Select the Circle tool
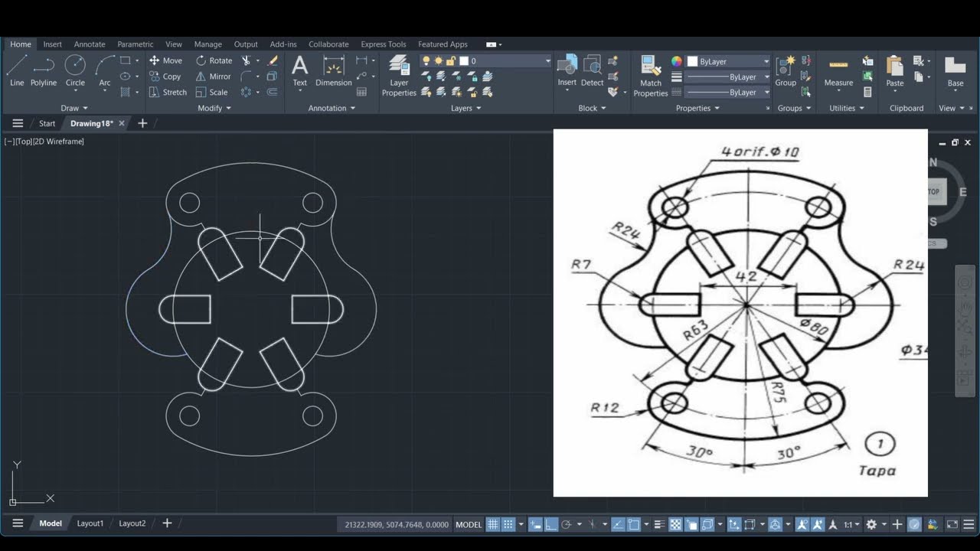This screenshot has width=980, height=551. (x=75, y=70)
